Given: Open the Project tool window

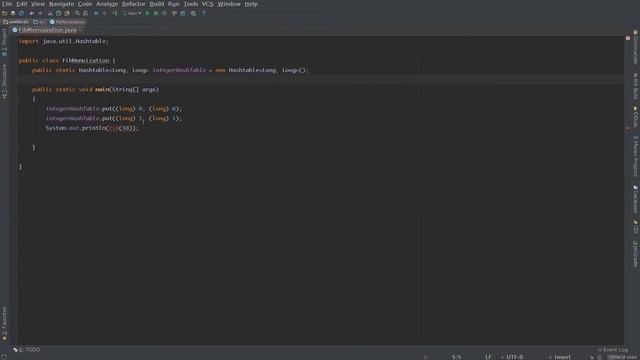Looking at the screenshot, I should coord(4,42).
